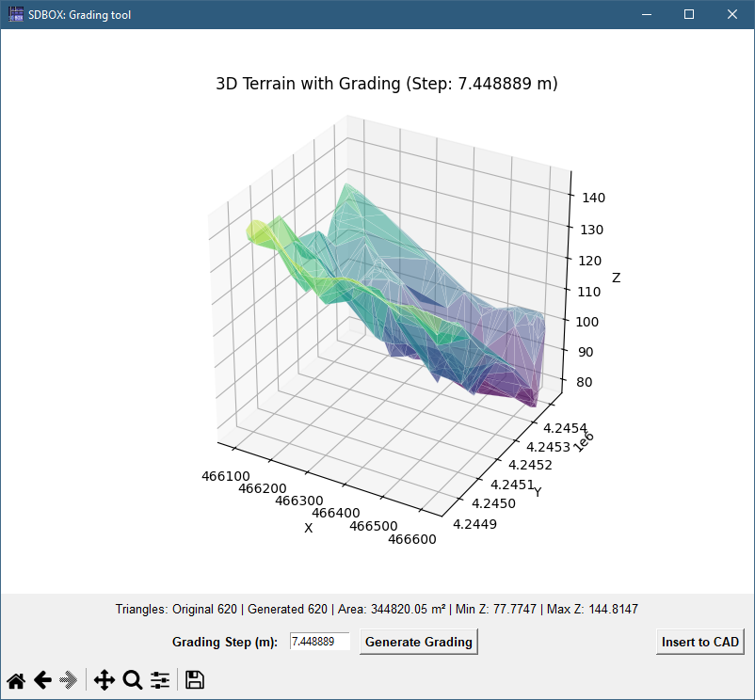Open the Configure subplots sliders
This screenshot has height=700, width=755.
coord(160,680)
